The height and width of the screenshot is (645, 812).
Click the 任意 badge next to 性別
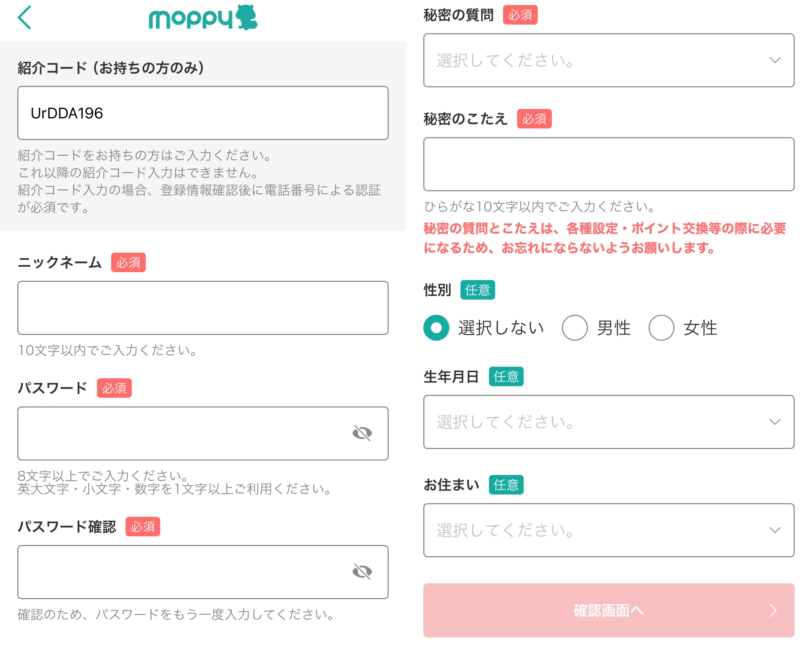477,290
